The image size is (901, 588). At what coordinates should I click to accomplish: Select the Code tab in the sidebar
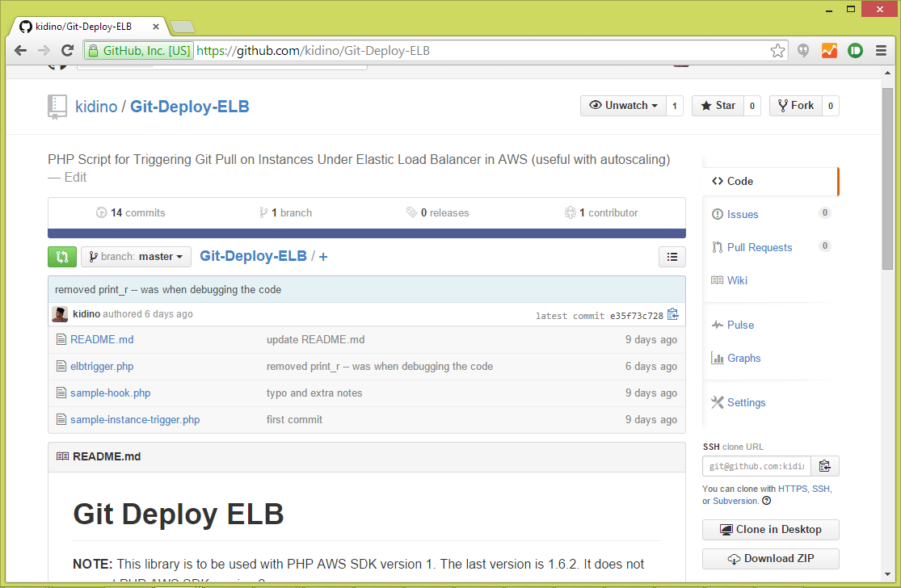(x=734, y=181)
